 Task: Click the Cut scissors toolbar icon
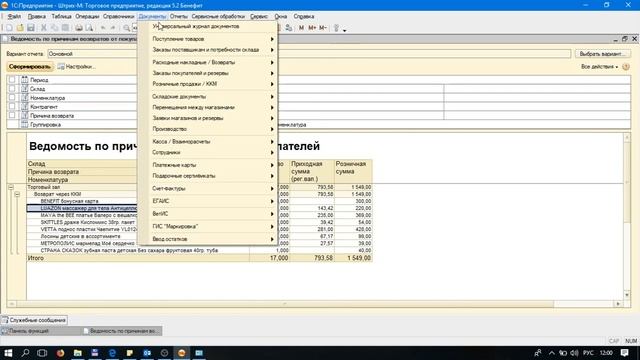[44, 28]
